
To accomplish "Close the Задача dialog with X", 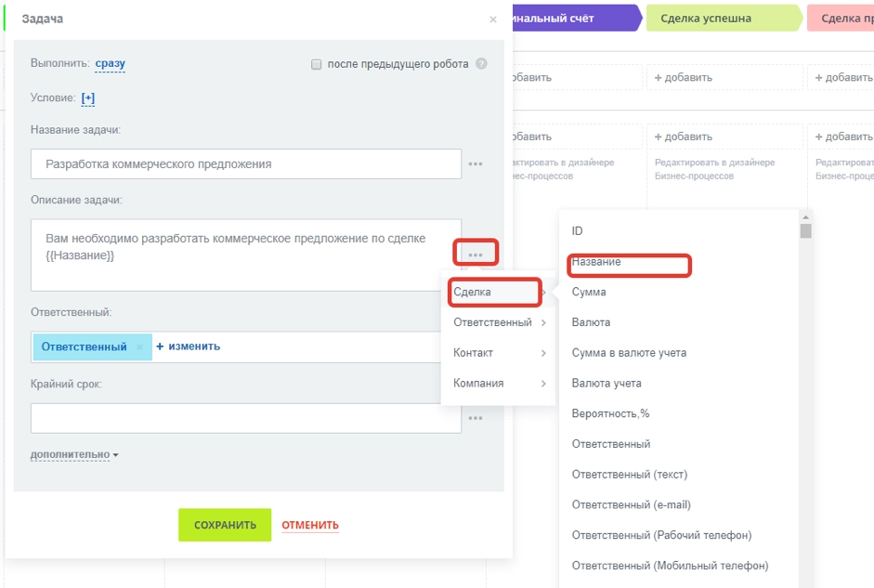I will (x=492, y=20).
